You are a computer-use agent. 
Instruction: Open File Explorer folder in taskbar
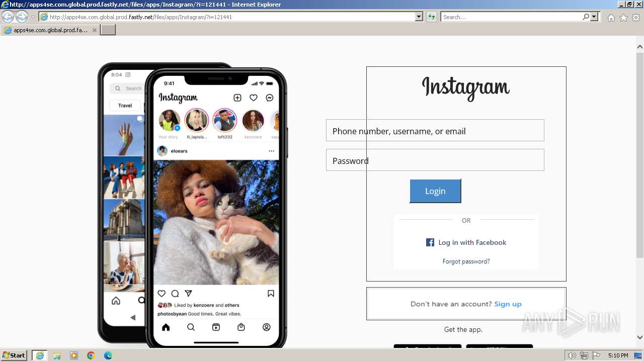click(57, 355)
